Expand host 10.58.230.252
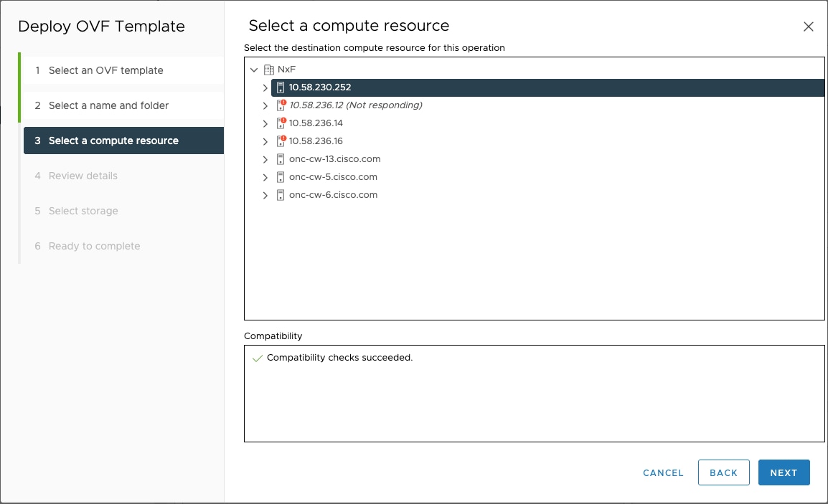The width and height of the screenshot is (828, 504). click(265, 87)
